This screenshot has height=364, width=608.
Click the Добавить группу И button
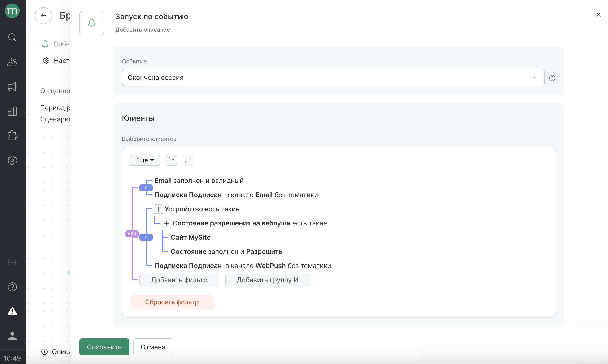click(x=268, y=280)
